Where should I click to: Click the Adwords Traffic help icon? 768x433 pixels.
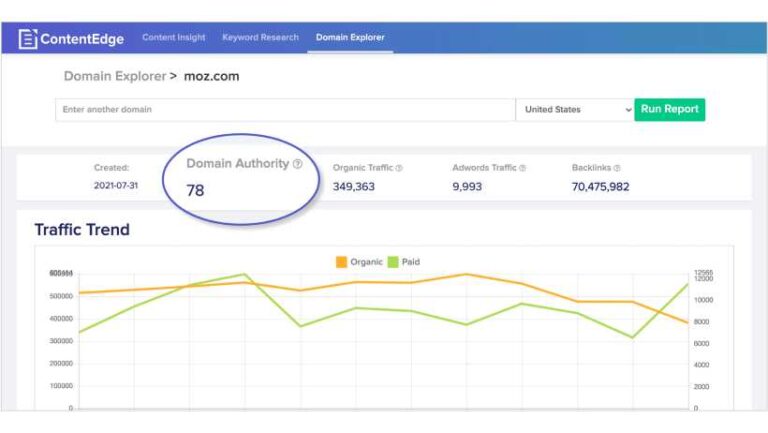522,168
